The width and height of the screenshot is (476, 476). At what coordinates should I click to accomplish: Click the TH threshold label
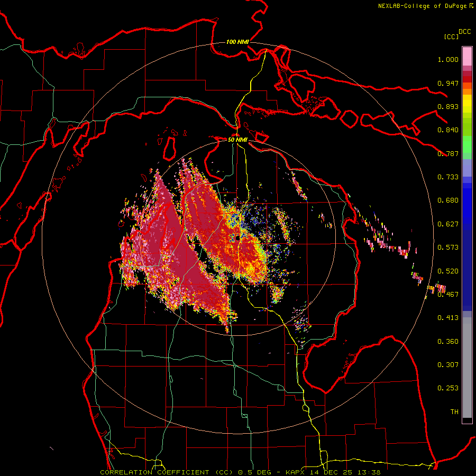point(454,412)
